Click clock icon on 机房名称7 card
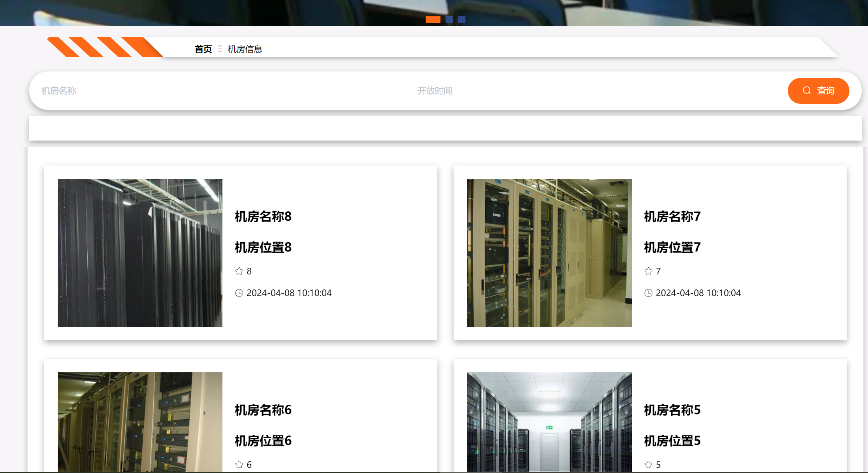Viewport: 868px width, 473px height. (648, 293)
